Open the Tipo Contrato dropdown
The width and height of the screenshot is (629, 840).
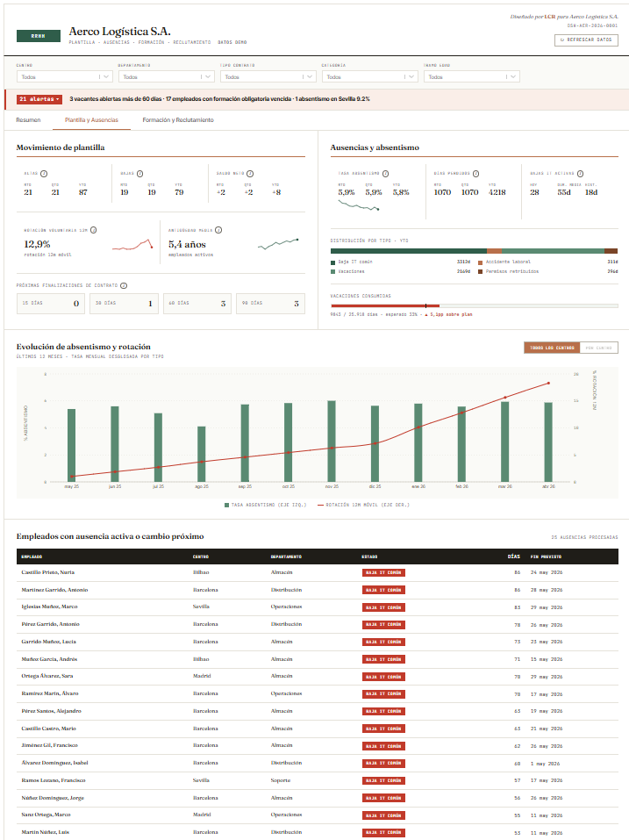[268, 77]
